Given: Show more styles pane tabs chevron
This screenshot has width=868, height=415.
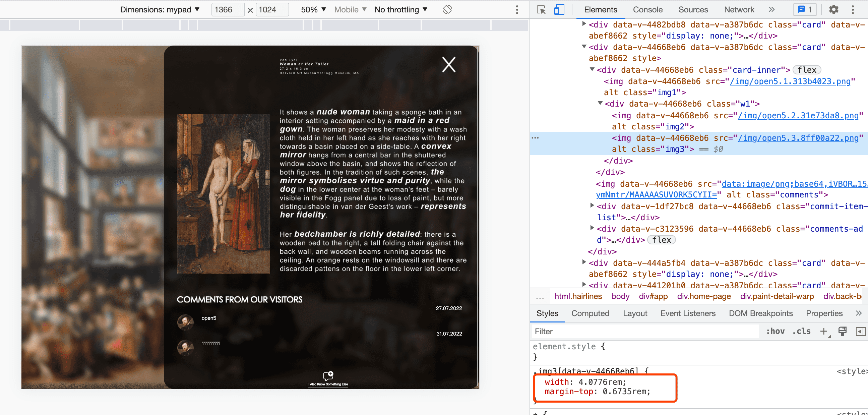Looking at the screenshot, I should pos(859,313).
